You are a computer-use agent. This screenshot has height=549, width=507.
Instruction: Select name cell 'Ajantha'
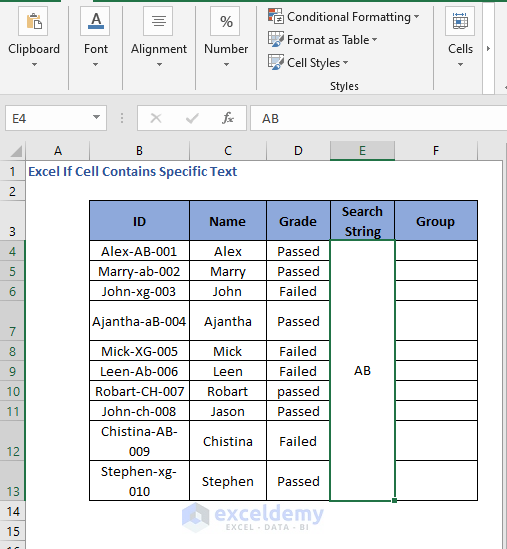[x=228, y=321]
